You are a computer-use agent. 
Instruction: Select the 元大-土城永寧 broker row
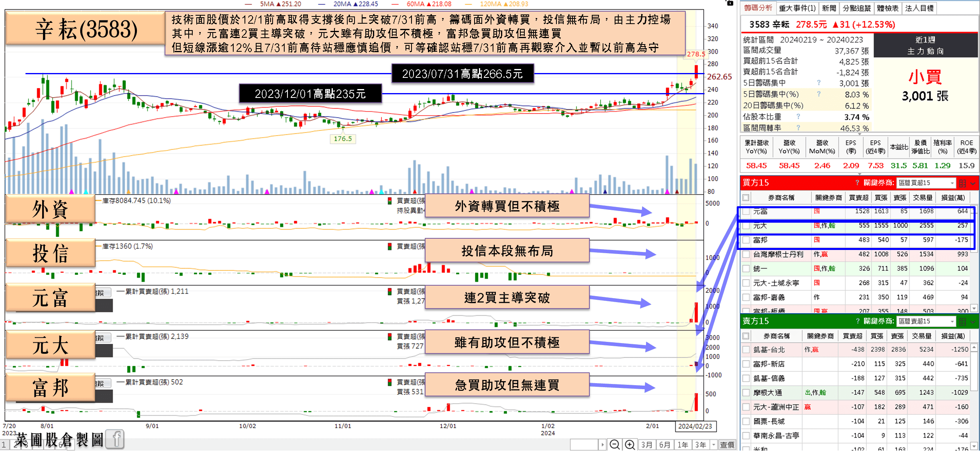[x=856, y=283]
